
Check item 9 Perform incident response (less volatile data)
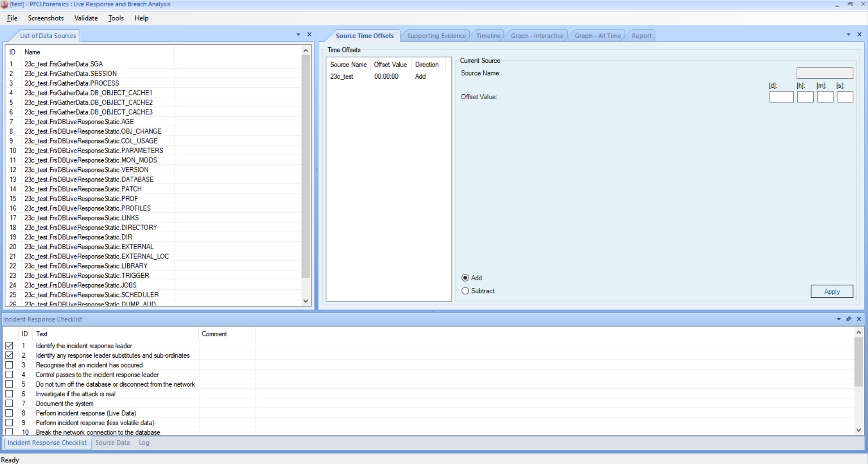point(9,423)
